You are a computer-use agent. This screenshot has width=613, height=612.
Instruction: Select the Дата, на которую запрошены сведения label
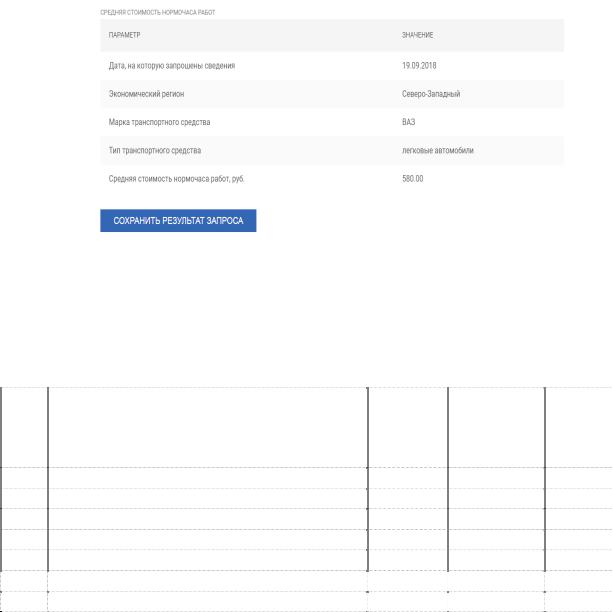[x=172, y=66]
